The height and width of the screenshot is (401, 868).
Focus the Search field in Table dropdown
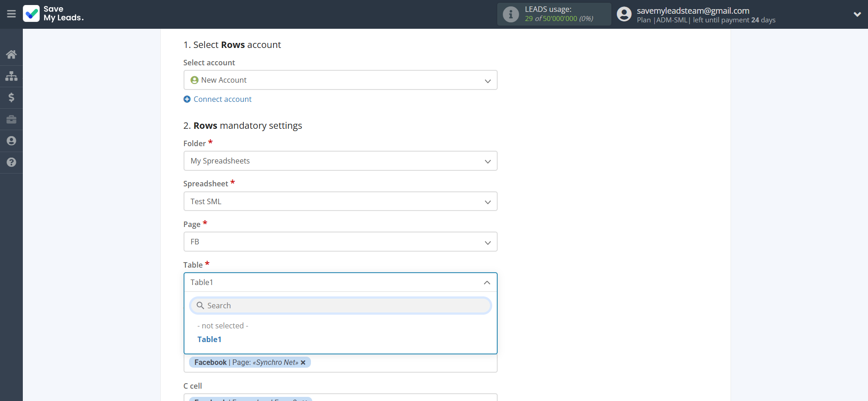tap(340, 306)
